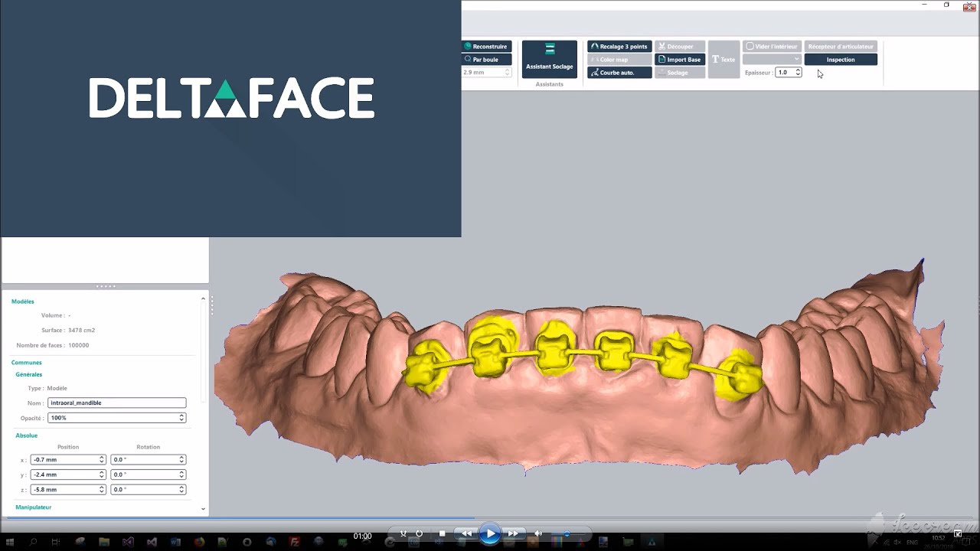980x551 pixels.
Task: Adjust the Epaisseur thickness stepper
Action: click(798, 73)
